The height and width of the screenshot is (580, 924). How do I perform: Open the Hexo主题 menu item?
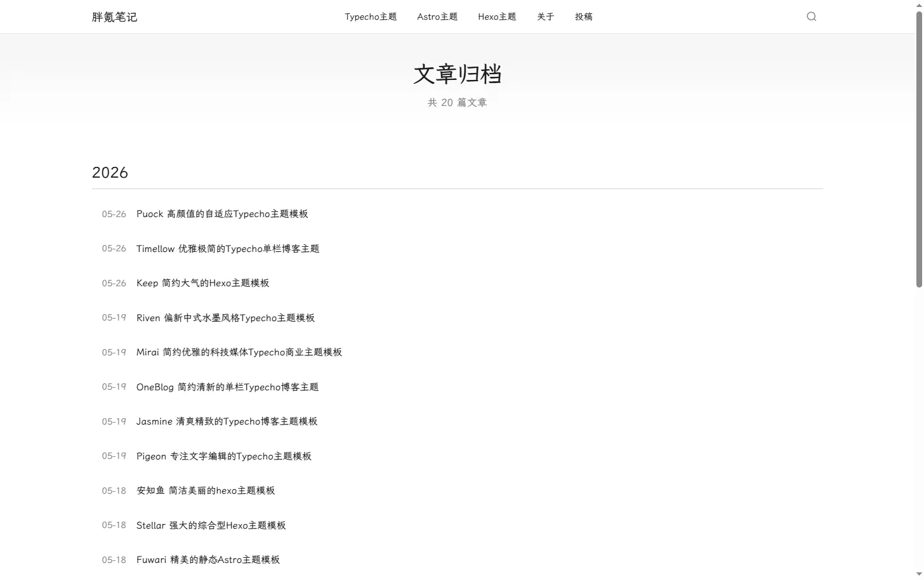point(497,16)
